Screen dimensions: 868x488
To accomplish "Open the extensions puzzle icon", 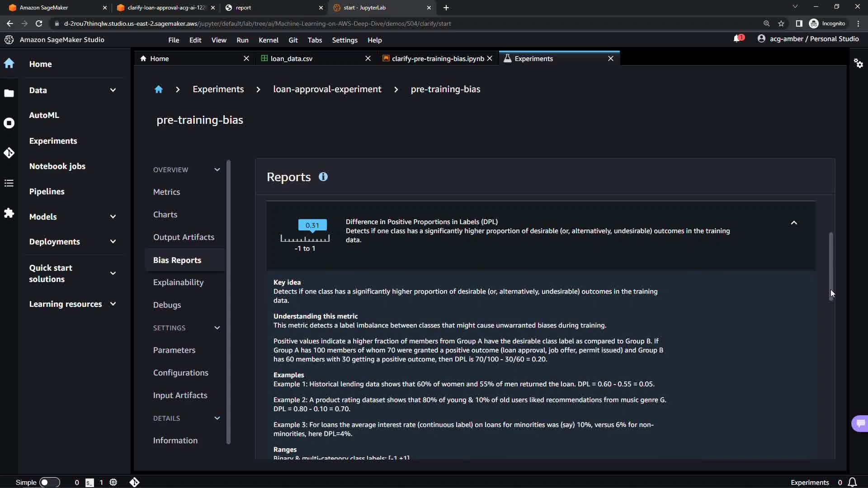I will click(9, 213).
